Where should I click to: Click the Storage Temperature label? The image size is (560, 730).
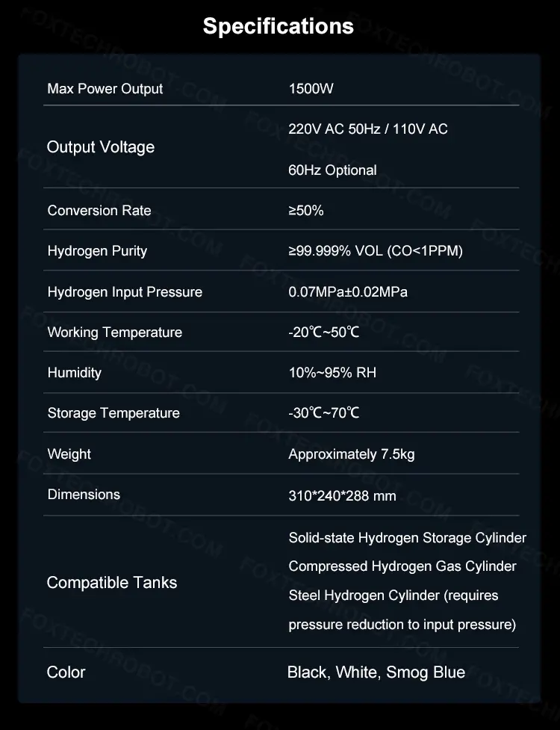tap(113, 413)
